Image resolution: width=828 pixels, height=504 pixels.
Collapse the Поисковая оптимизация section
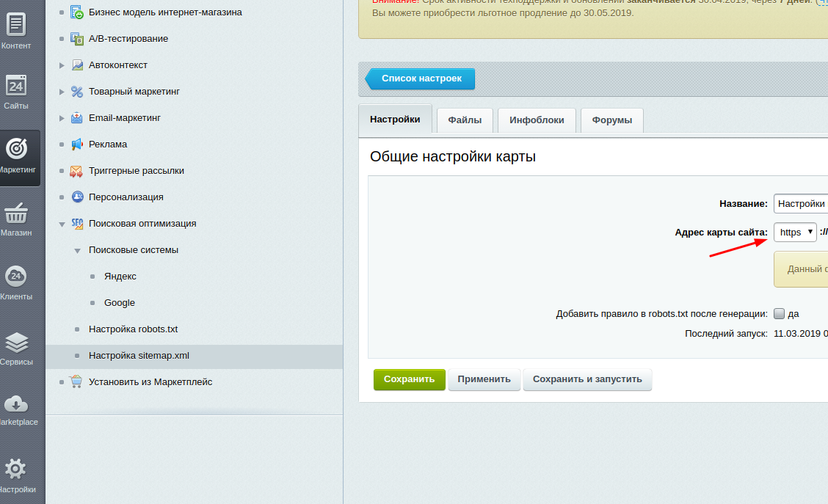click(x=62, y=223)
